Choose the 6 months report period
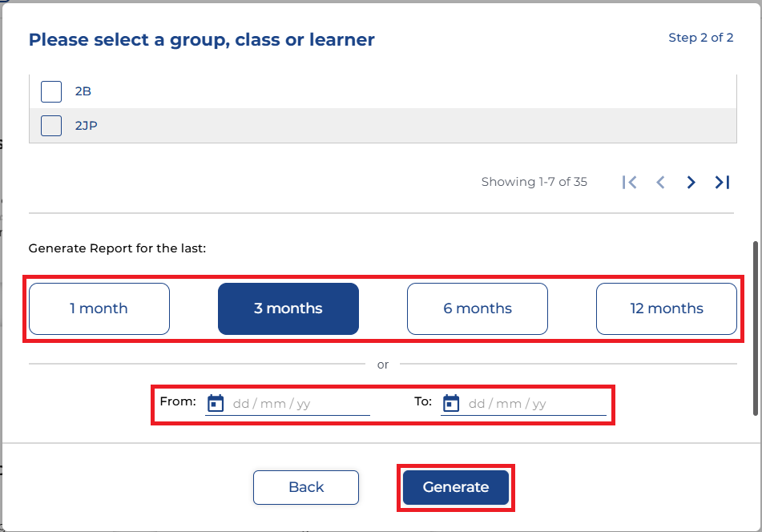This screenshot has width=762, height=532. [478, 308]
